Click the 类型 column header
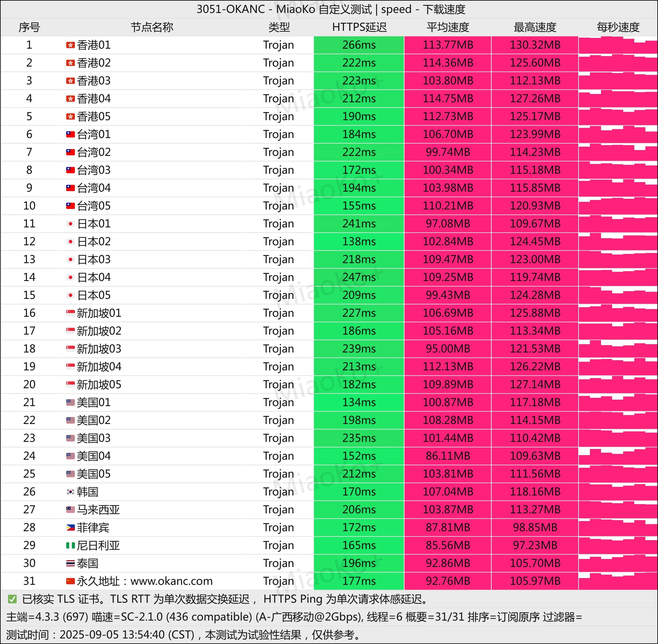The image size is (658, 644). [x=279, y=27]
